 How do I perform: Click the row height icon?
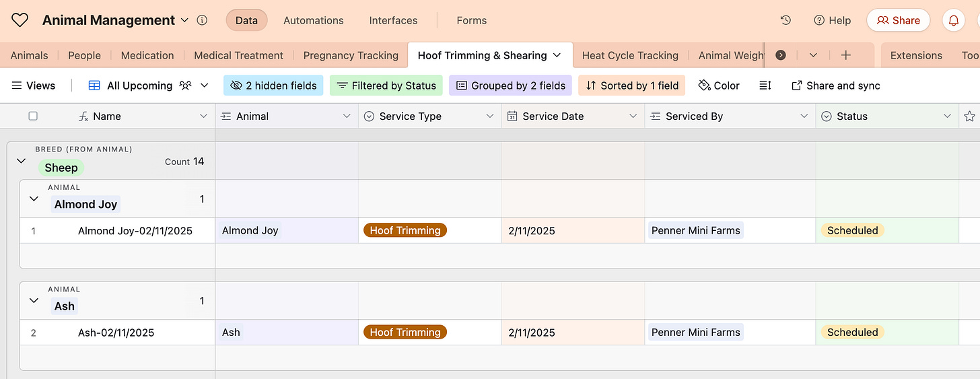tap(765, 85)
